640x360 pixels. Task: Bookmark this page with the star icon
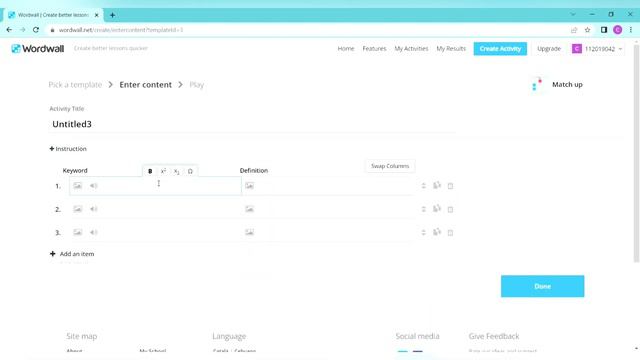coord(587,30)
